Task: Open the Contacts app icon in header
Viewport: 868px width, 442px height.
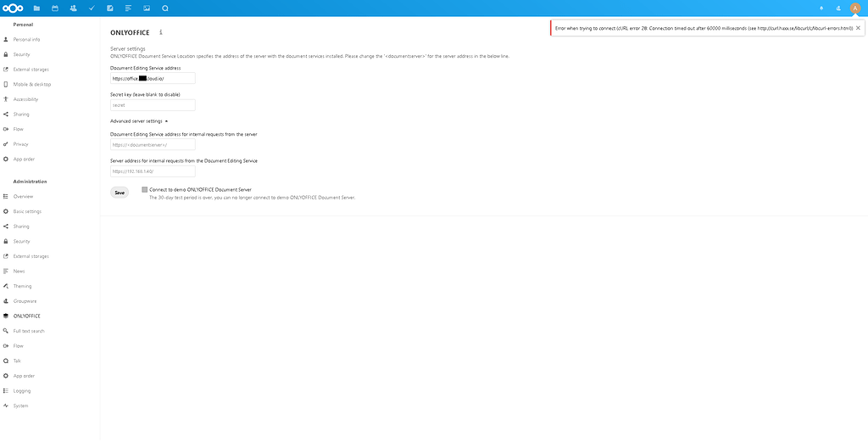Action: click(73, 8)
